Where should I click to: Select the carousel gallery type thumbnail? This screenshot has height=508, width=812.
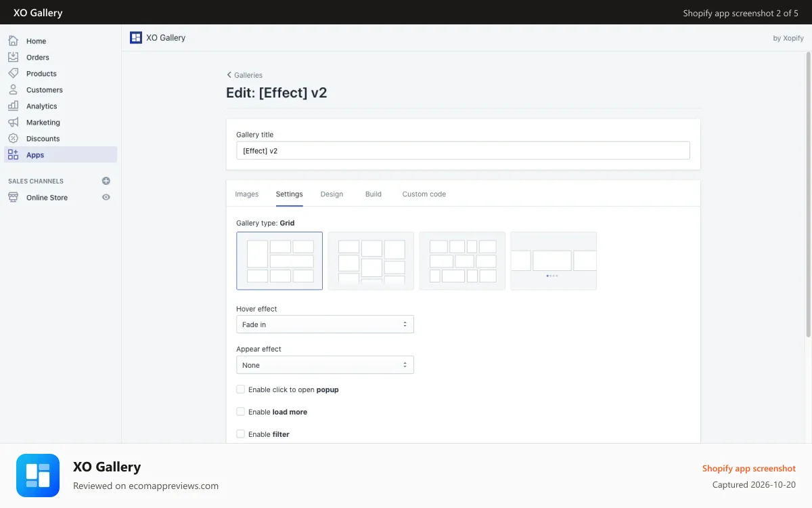coord(554,261)
